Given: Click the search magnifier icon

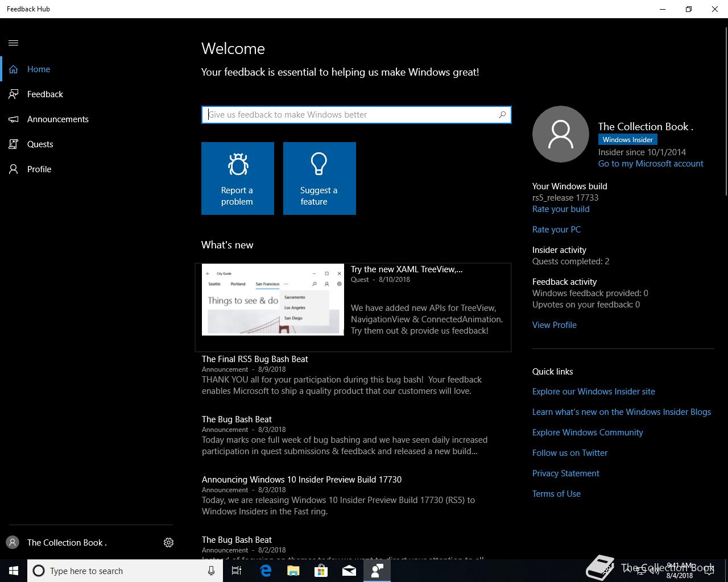Looking at the screenshot, I should click(x=502, y=115).
